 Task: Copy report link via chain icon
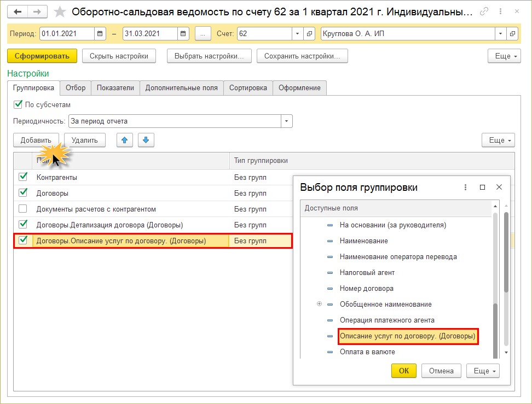484,11
